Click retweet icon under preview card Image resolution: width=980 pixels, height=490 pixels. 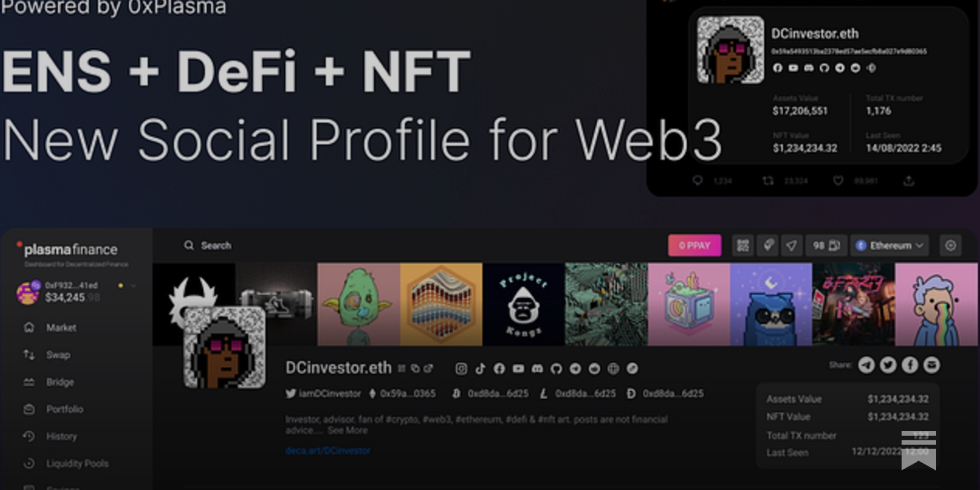(x=767, y=181)
